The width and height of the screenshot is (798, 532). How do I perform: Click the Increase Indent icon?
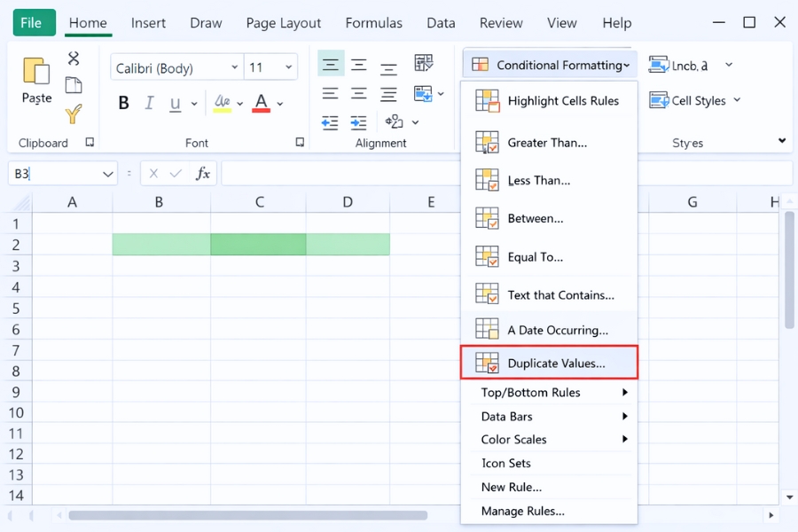click(359, 124)
